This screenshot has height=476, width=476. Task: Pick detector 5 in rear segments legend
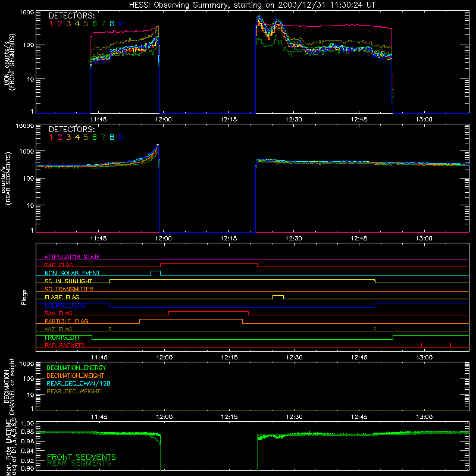click(86, 137)
